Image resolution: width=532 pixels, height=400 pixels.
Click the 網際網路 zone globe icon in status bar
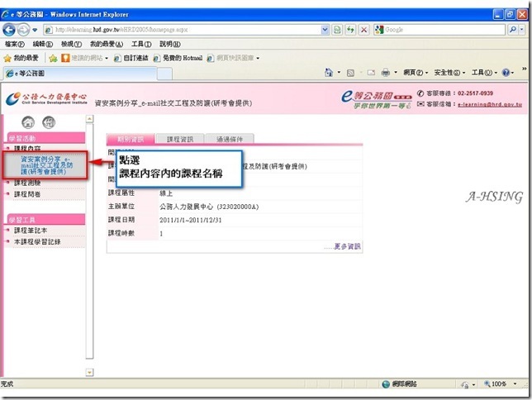386,384
